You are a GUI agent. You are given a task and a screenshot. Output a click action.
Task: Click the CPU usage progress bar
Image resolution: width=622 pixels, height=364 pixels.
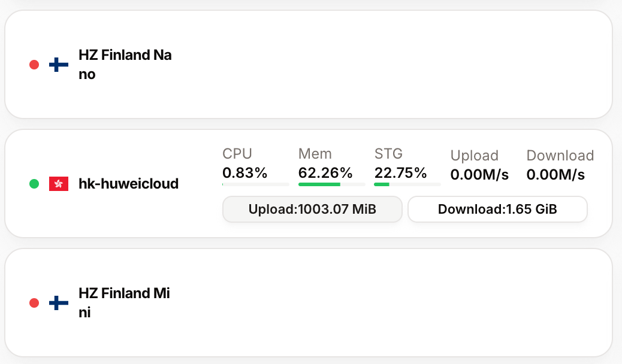tap(255, 184)
